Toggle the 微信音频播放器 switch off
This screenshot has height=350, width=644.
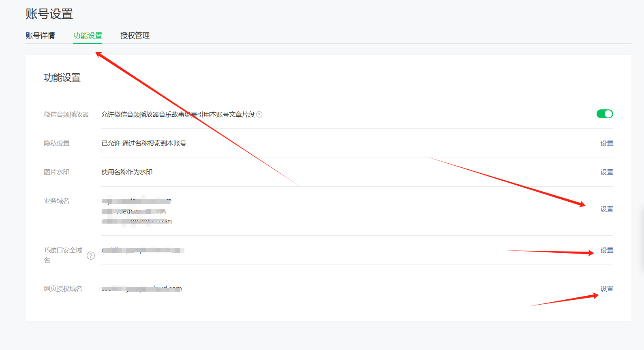pos(604,114)
